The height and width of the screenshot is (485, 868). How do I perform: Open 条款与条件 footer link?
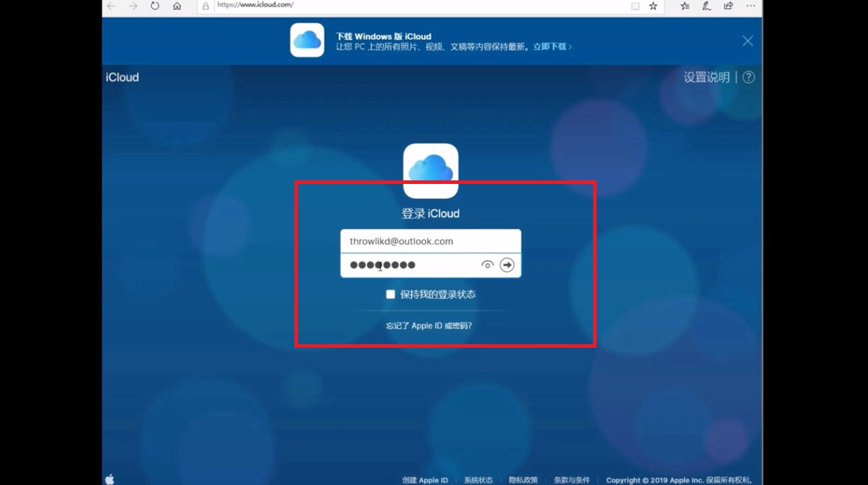coord(571,480)
